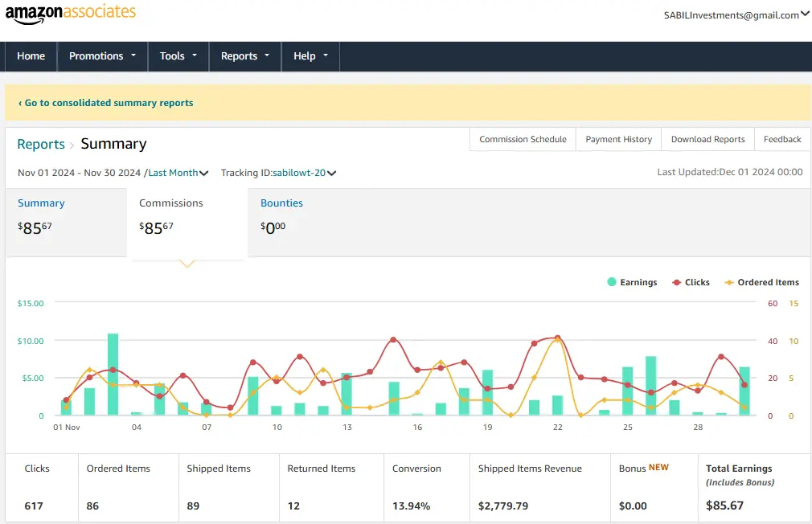Click Download Reports
The image size is (812, 524).
click(708, 139)
